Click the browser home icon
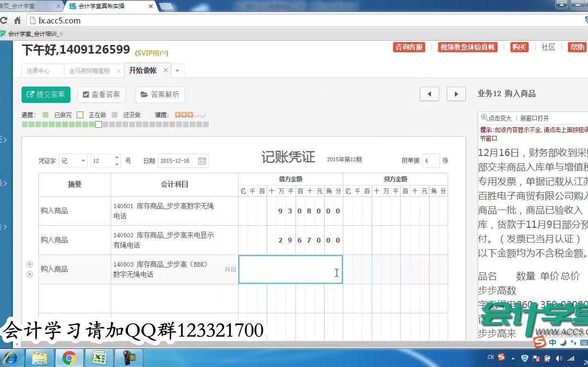 [16, 21]
